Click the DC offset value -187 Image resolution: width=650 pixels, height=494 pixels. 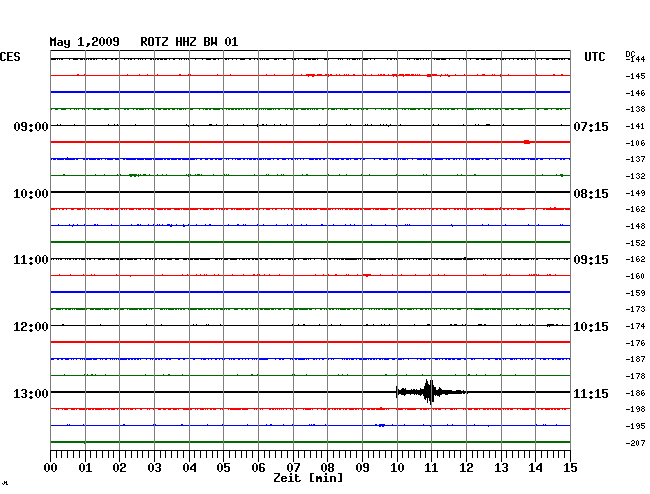635,359
